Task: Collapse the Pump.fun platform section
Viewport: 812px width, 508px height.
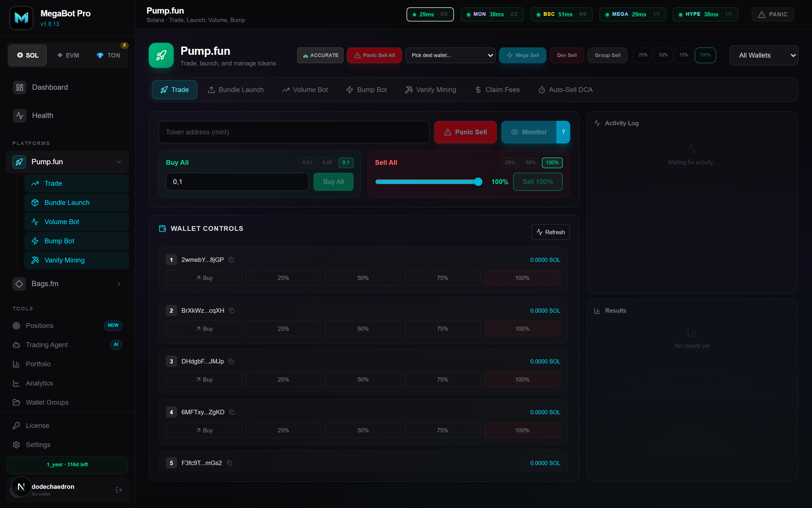Action: (119, 162)
